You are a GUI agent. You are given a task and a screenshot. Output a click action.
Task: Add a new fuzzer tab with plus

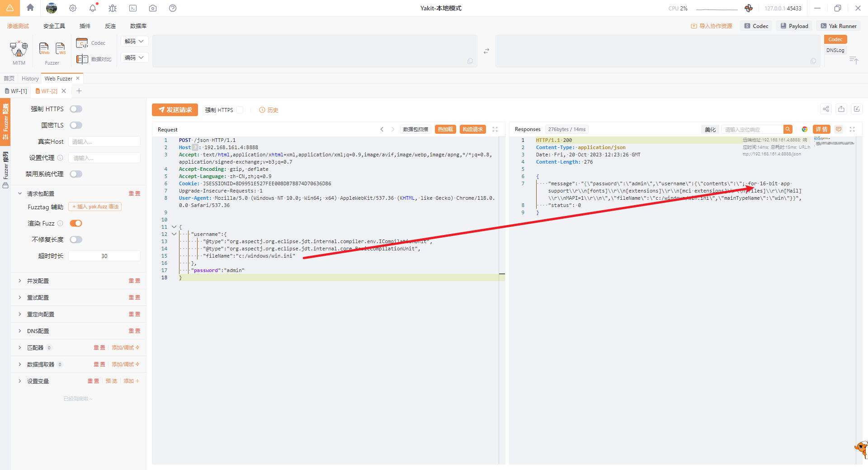pyautogui.click(x=79, y=91)
